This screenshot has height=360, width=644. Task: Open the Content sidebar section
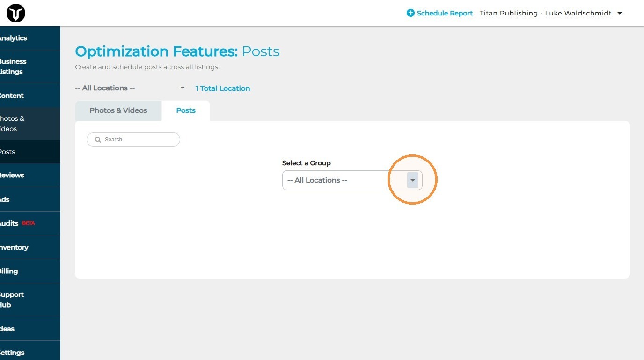[30, 96]
